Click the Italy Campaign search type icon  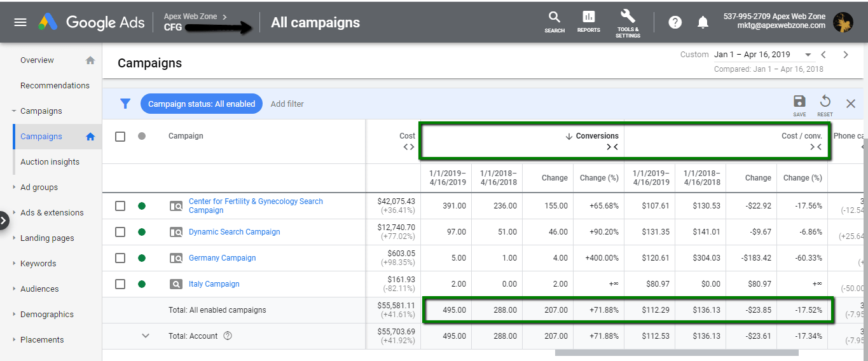[x=176, y=284]
